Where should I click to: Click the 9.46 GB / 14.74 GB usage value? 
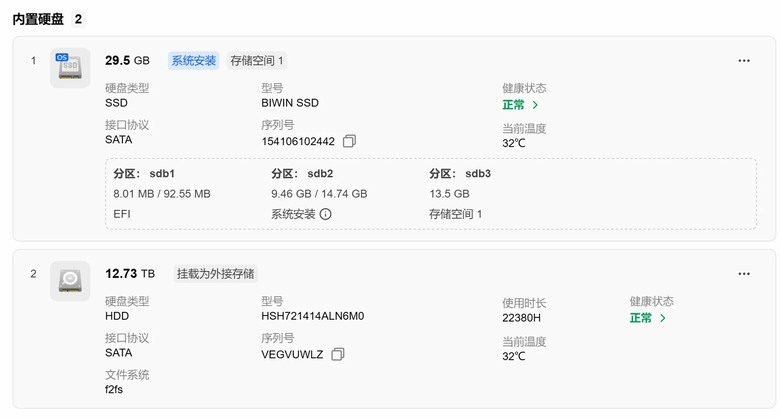[x=319, y=194]
